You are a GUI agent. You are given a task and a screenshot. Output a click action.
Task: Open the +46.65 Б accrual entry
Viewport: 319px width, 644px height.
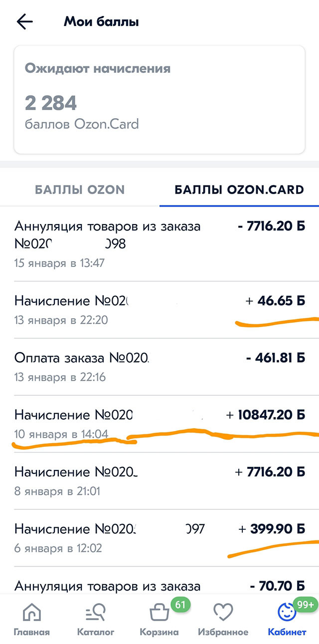pos(159,309)
